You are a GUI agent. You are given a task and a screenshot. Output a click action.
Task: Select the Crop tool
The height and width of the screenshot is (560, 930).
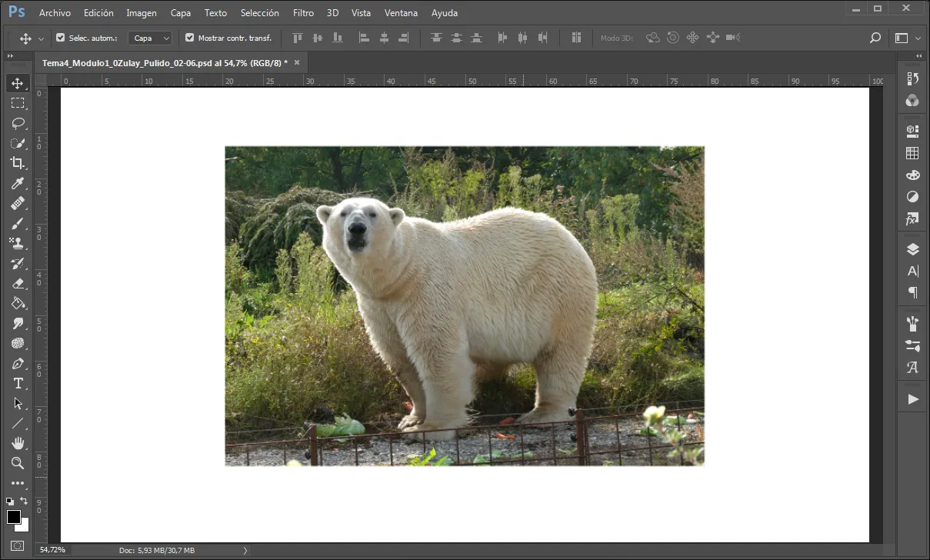[18, 163]
